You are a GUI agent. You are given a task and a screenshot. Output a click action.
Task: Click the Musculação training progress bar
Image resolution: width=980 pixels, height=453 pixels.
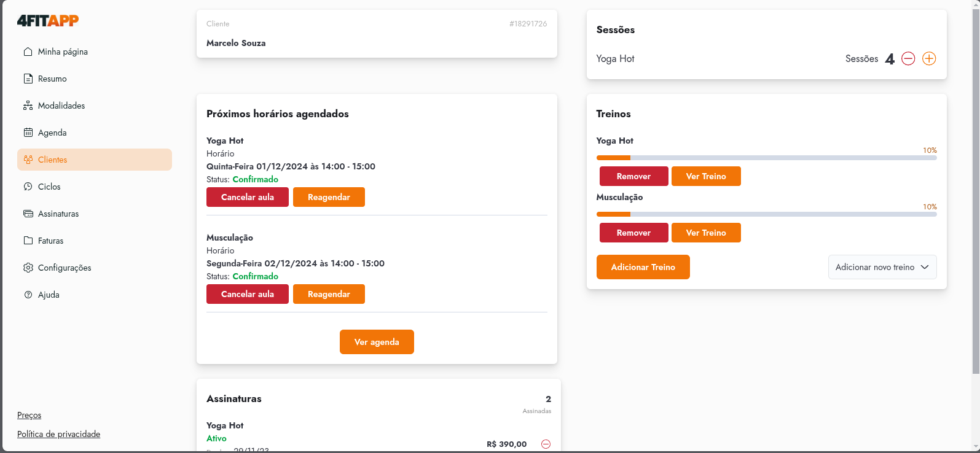tap(766, 214)
